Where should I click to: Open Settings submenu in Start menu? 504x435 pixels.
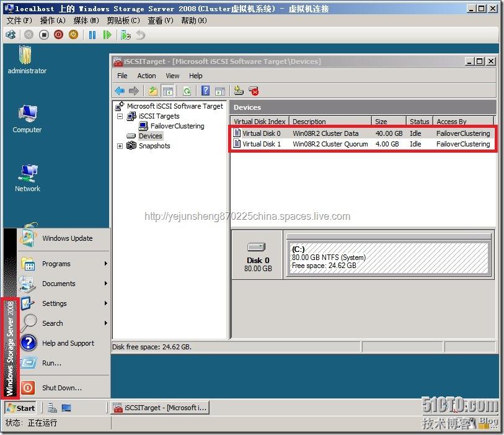[x=63, y=303]
